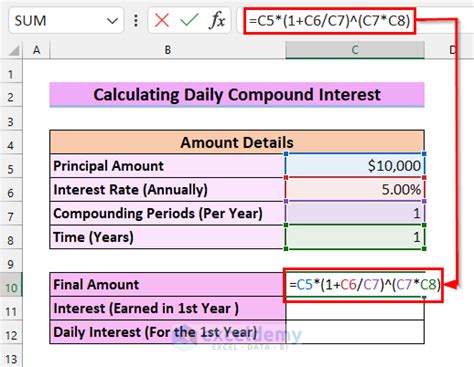Select the 'Compounding Periods (Per Year)' label cell
474x367 pixels.
click(x=168, y=213)
